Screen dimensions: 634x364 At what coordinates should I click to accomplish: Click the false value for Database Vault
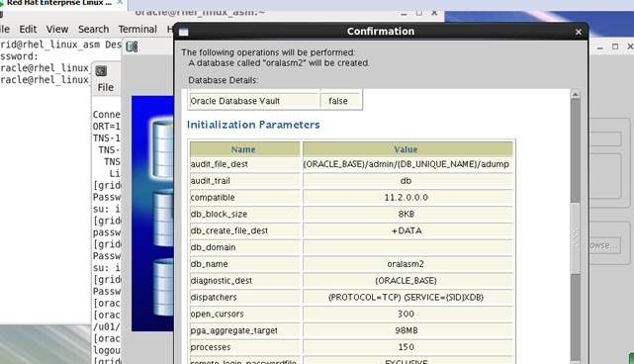tap(338, 101)
